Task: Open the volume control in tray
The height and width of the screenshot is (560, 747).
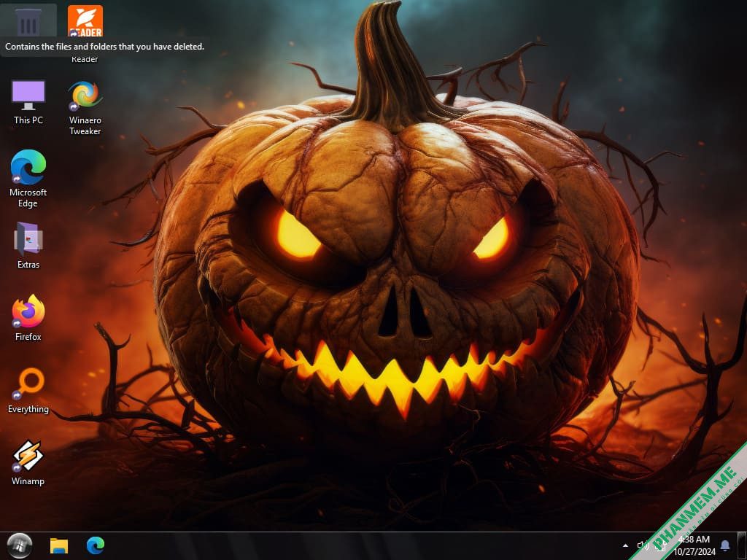Action: pos(643,545)
